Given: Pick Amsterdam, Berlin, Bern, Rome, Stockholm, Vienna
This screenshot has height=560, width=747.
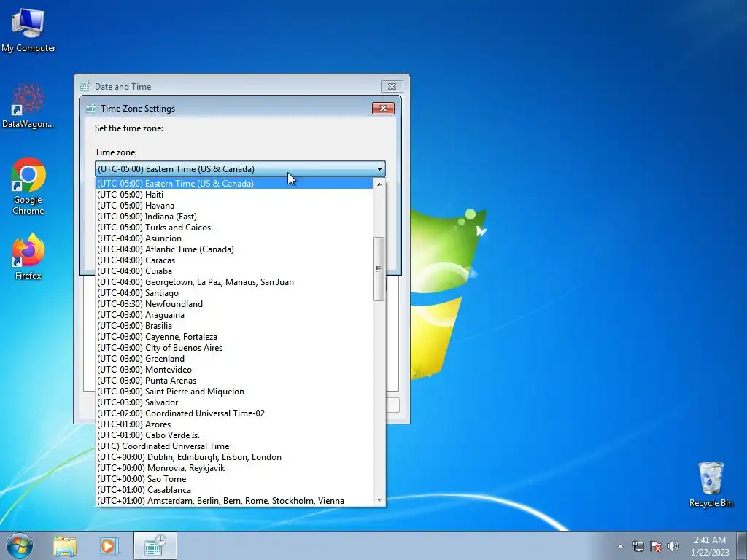Looking at the screenshot, I should 234,501.
